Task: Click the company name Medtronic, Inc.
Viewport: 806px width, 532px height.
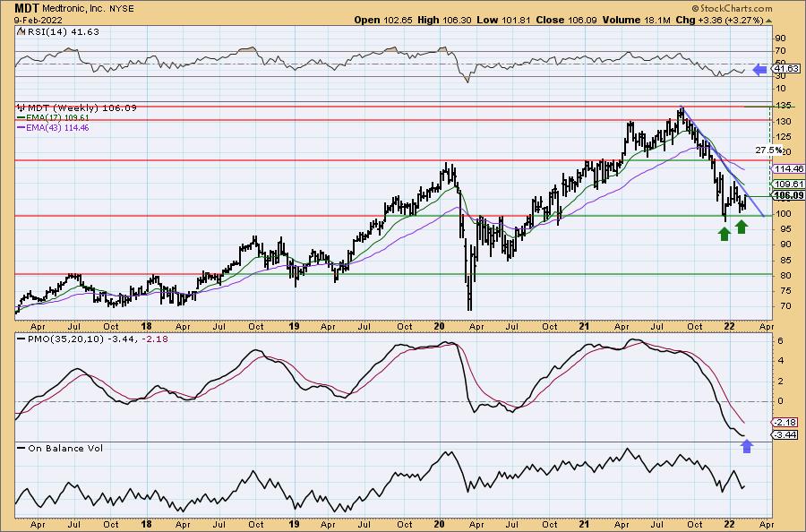Action: [x=74, y=9]
